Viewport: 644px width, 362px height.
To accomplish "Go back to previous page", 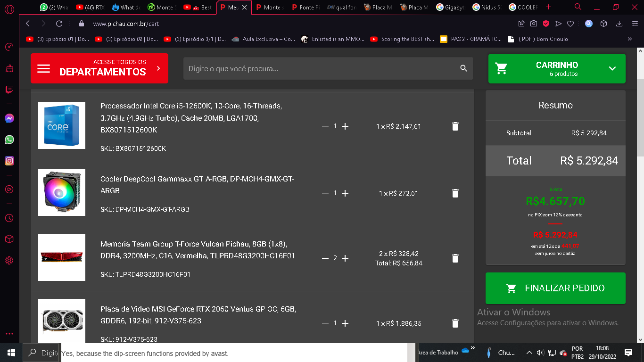I will pyautogui.click(x=28, y=24).
